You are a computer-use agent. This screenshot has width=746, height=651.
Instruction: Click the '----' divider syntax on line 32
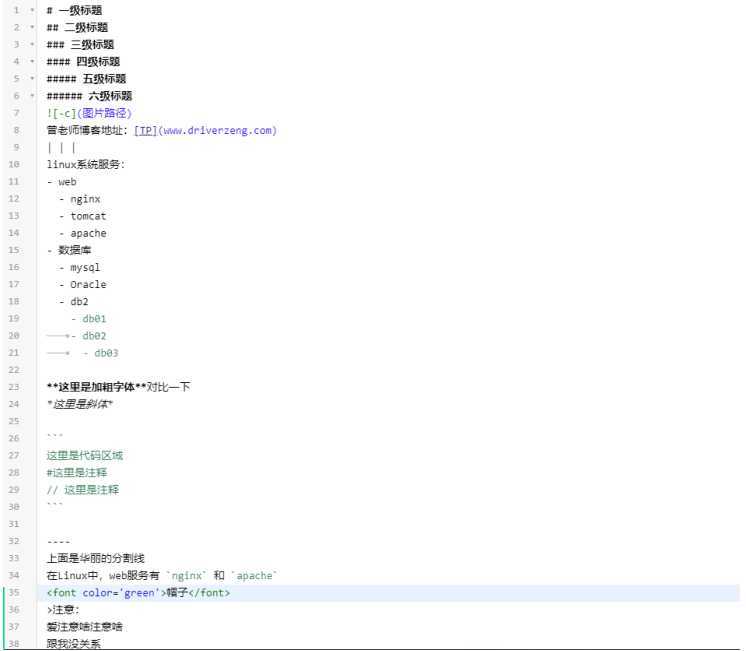(x=59, y=542)
